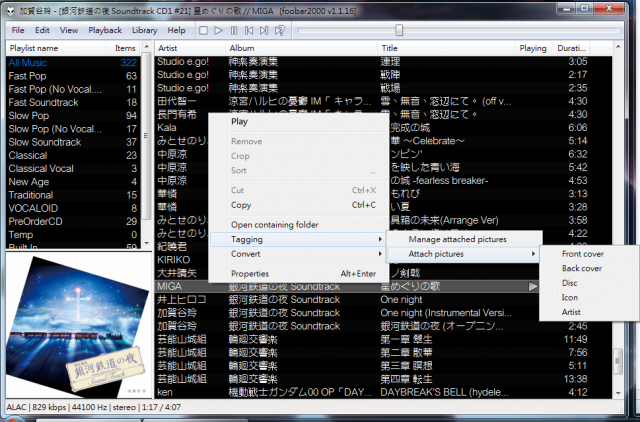
Task: Attach a Front cover picture
Action: (x=589, y=254)
